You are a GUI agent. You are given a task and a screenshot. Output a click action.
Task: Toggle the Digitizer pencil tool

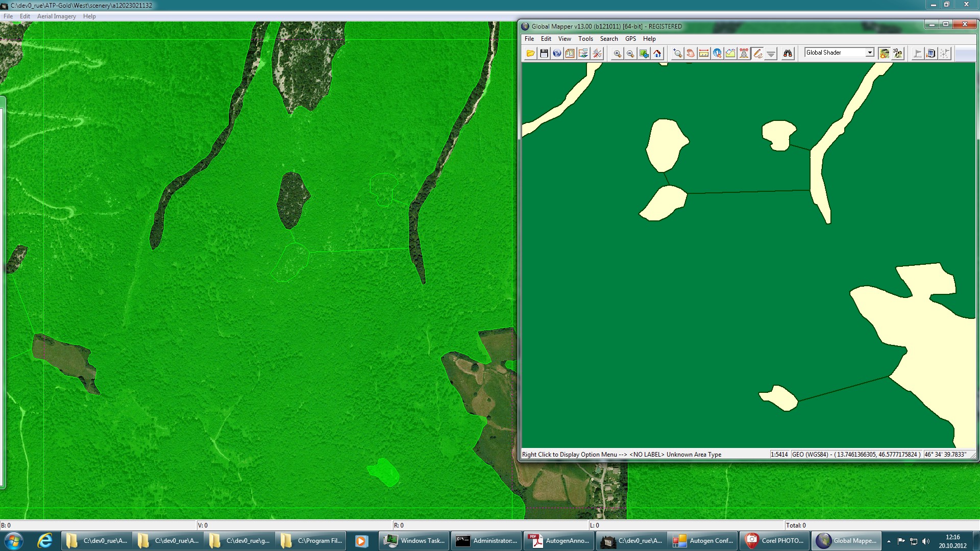pyautogui.click(x=758, y=54)
